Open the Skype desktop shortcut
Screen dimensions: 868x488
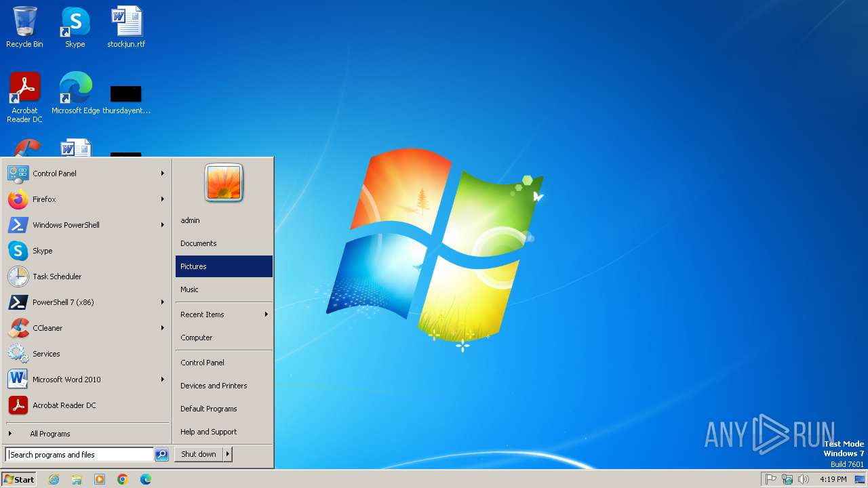tap(75, 27)
